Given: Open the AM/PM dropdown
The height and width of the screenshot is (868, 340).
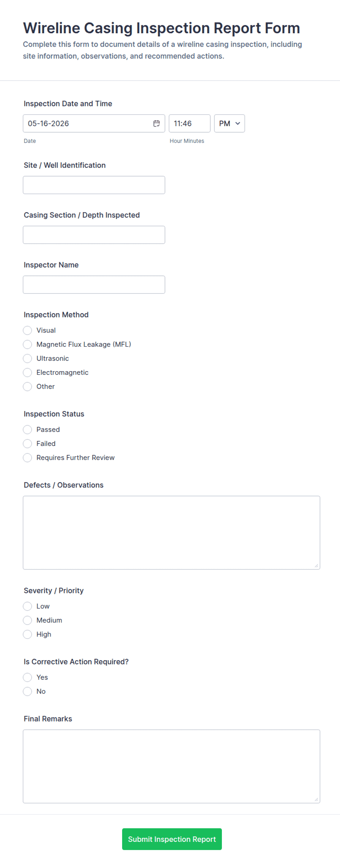Looking at the screenshot, I should (x=229, y=123).
